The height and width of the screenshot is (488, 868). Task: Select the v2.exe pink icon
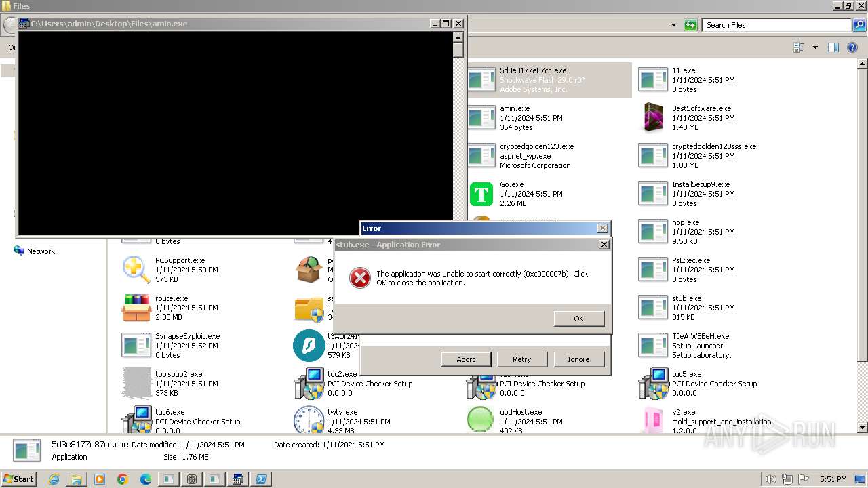pos(653,420)
